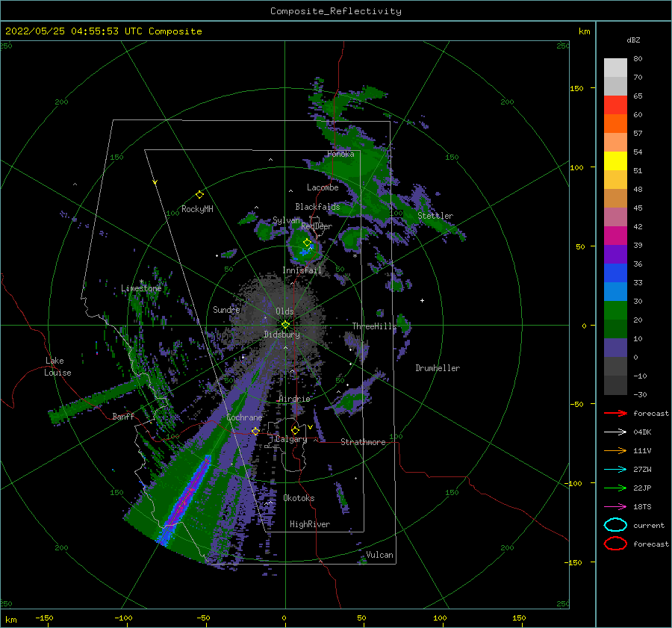Click the Stettler city label
Viewport: 672px width, 628px height.
[x=435, y=216]
